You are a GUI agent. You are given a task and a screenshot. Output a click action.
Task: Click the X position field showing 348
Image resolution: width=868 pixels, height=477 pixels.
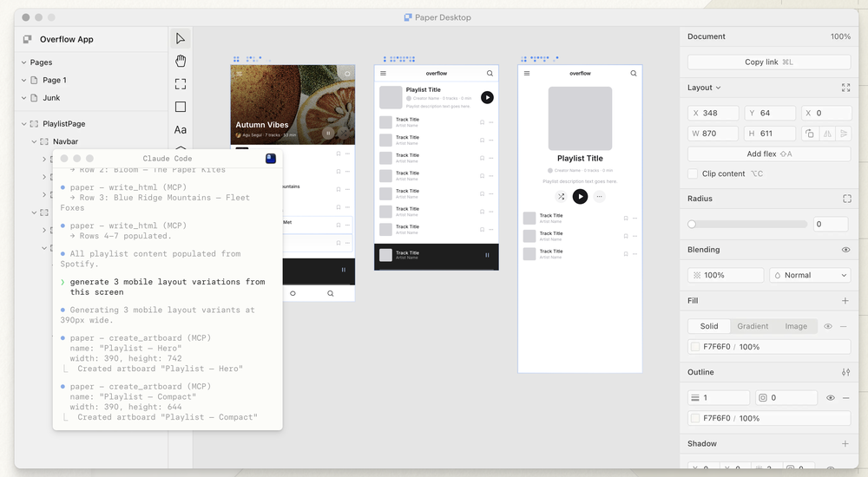713,113
